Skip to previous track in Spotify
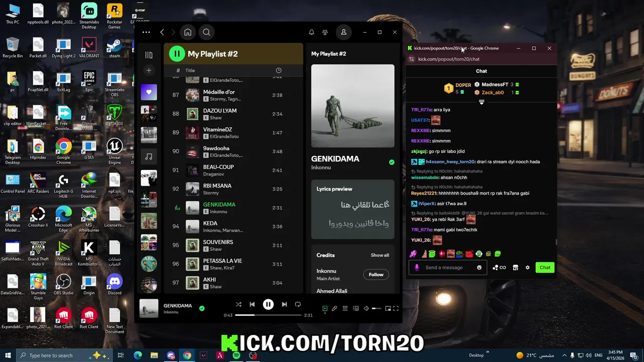The image size is (644, 362). (x=252, y=304)
